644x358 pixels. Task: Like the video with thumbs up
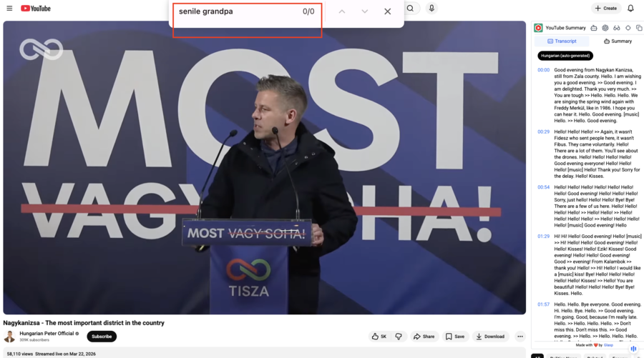pos(379,337)
